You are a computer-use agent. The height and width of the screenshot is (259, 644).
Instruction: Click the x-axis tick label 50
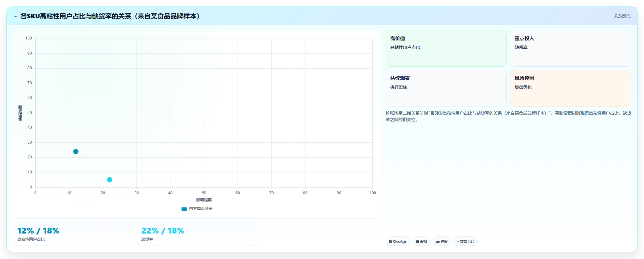(204, 193)
